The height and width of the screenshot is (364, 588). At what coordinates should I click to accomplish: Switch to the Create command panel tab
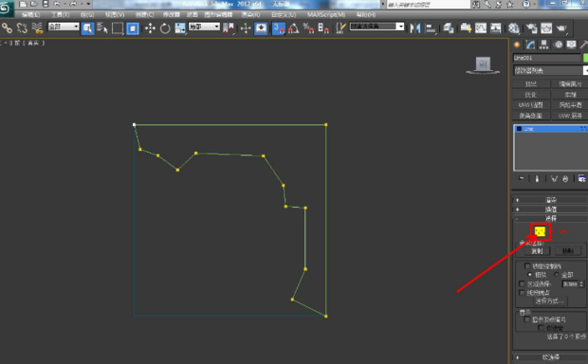coord(517,45)
